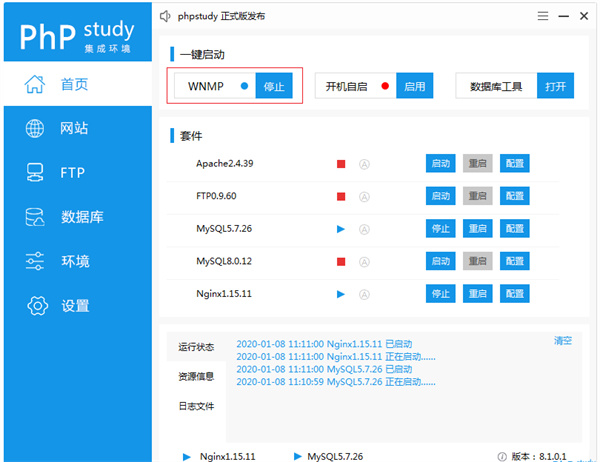The image size is (600, 462).
Task: Click MySQL8.0.12 red stopped indicator
Action: pos(341,262)
